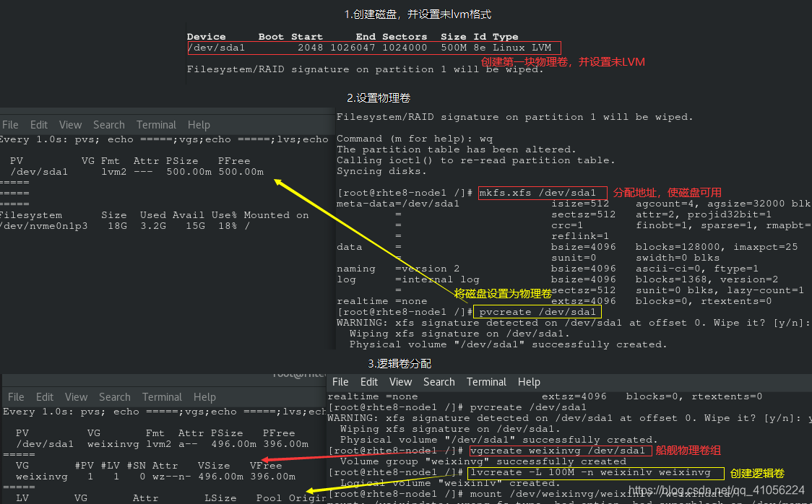
Task: Click the '18%' Use% value
Action: [x=228, y=226]
